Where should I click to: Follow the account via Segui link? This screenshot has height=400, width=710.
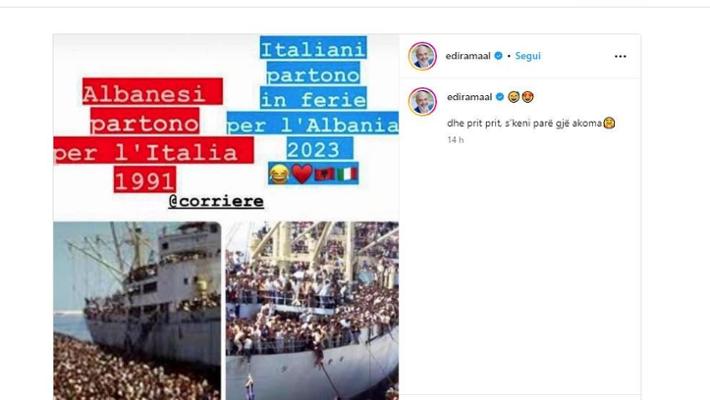[528, 56]
